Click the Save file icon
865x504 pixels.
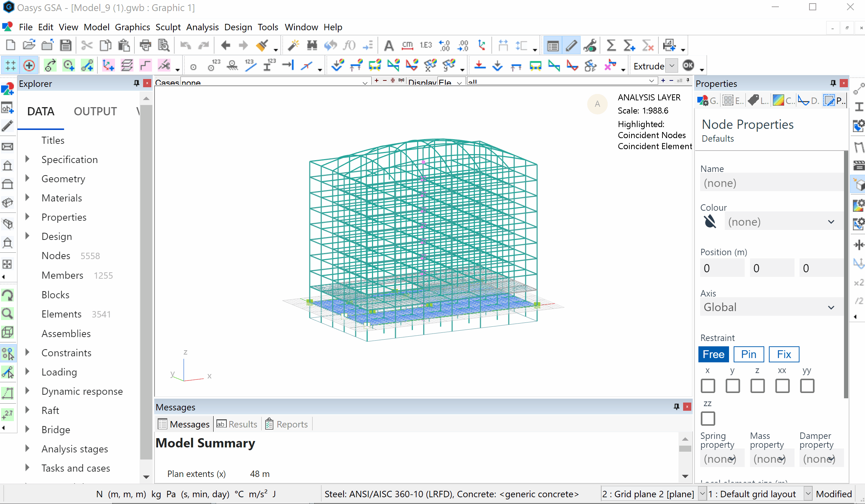coord(65,46)
